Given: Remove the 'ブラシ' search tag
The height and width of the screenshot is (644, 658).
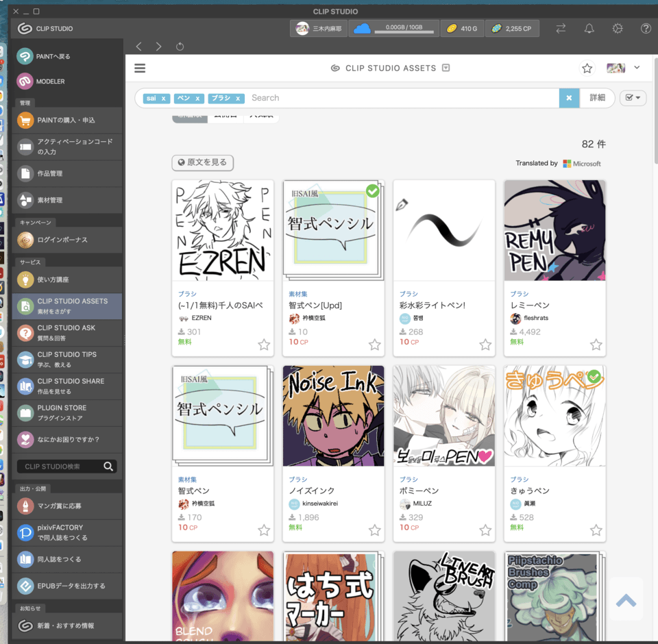Looking at the screenshot, I should click(238, 98).
